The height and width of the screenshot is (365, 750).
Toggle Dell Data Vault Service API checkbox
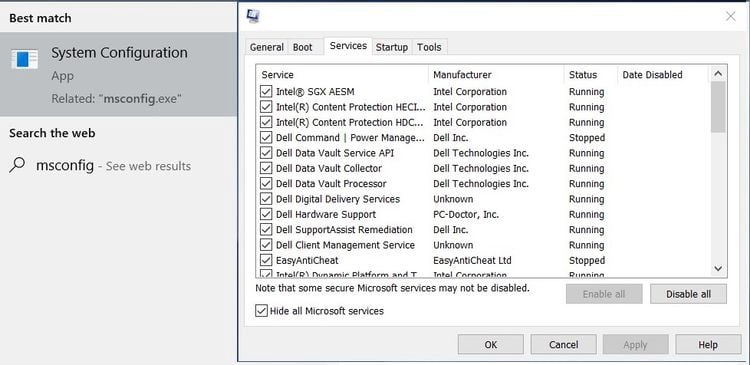pyautogui.click(x=266, y=153)
